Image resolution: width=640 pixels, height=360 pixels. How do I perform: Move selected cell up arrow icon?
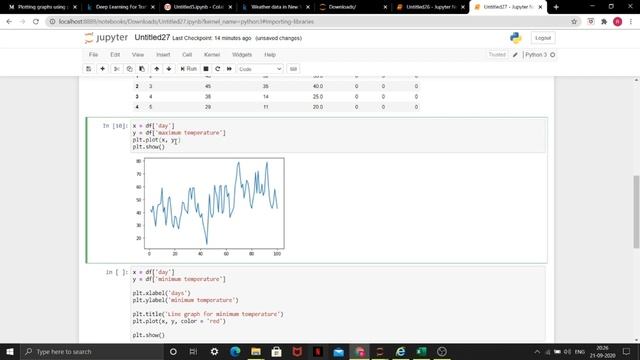point(157,69)
